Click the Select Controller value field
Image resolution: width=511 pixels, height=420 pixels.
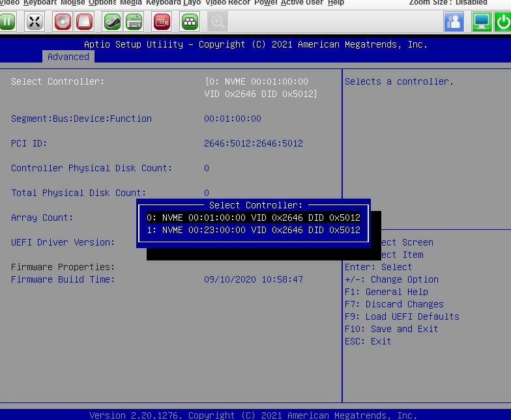tap(261, 87)
